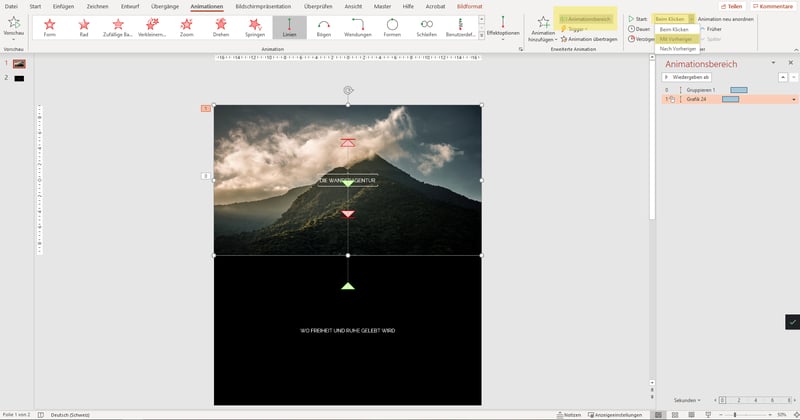Click the Verzögerung clock icon

632,39
